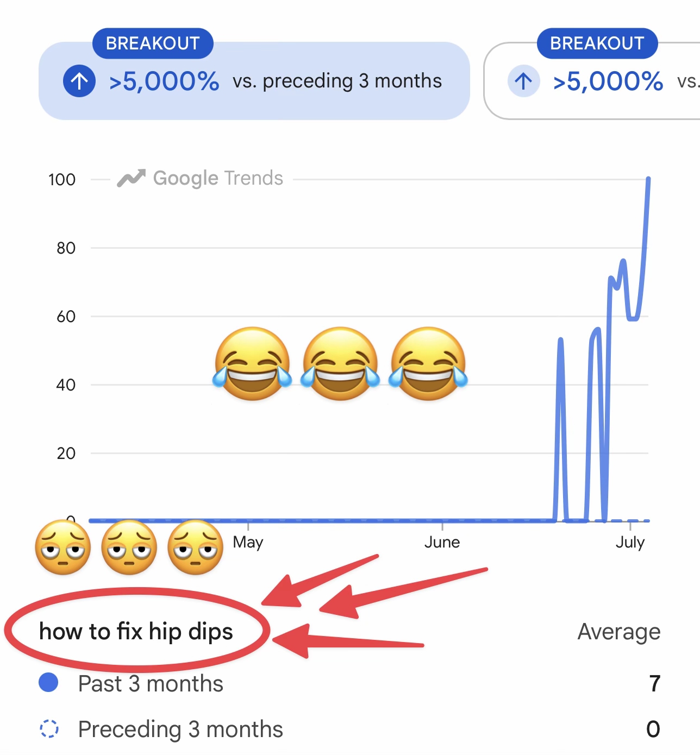Click the up-arrow icon in the second breakout card
This screenshot has height=755, width=700.
[x=523, y=81]
